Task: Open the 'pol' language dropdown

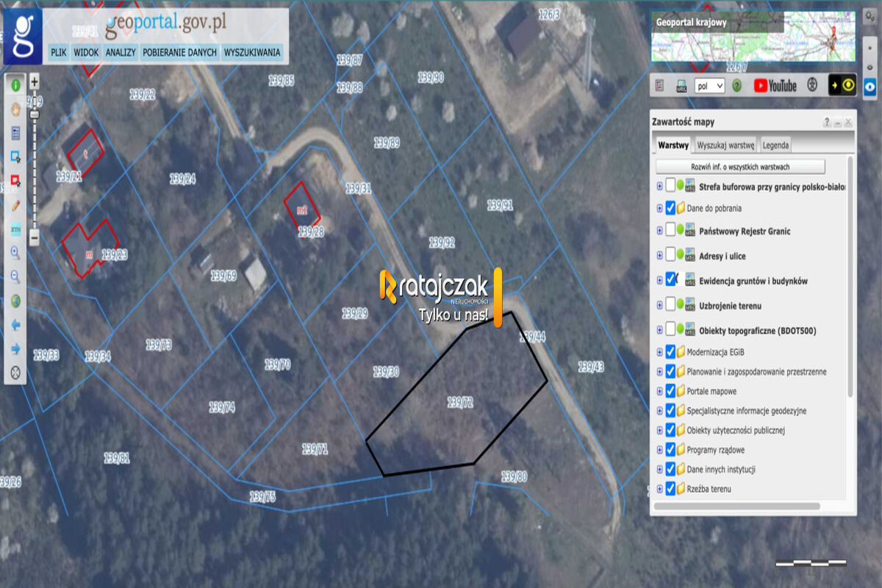Action: [709, 86]
